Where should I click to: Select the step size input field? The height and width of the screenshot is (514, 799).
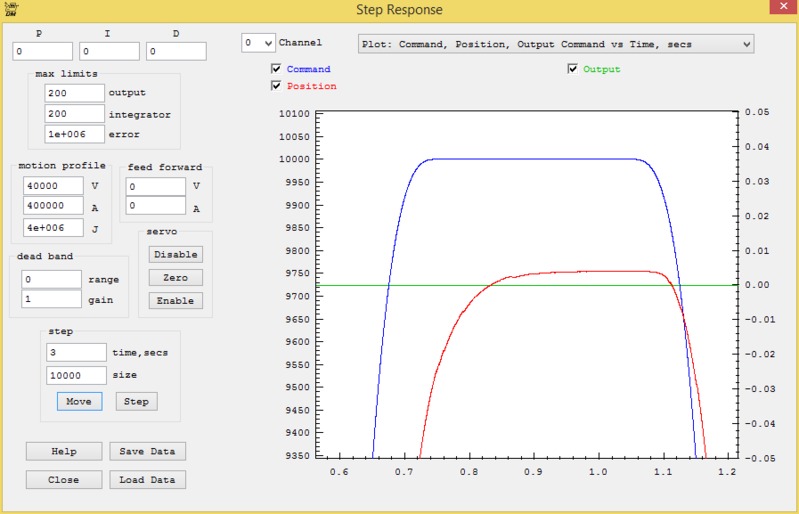click(x=76, y=375)
